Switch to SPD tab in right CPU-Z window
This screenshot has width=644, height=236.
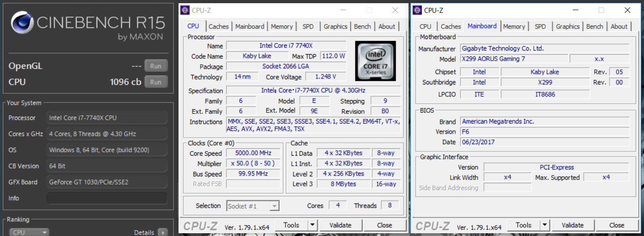(540, 27)
